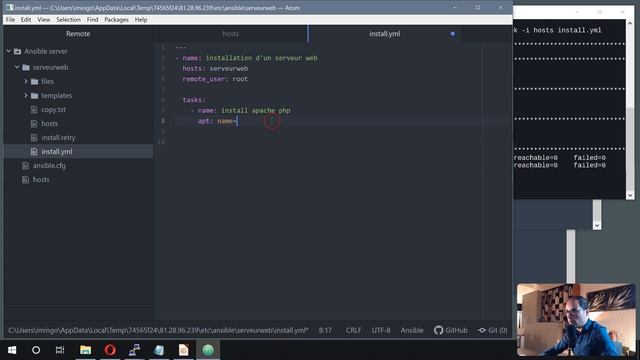
Task: Open install.retry file
Action: click(x=58, y=138)
